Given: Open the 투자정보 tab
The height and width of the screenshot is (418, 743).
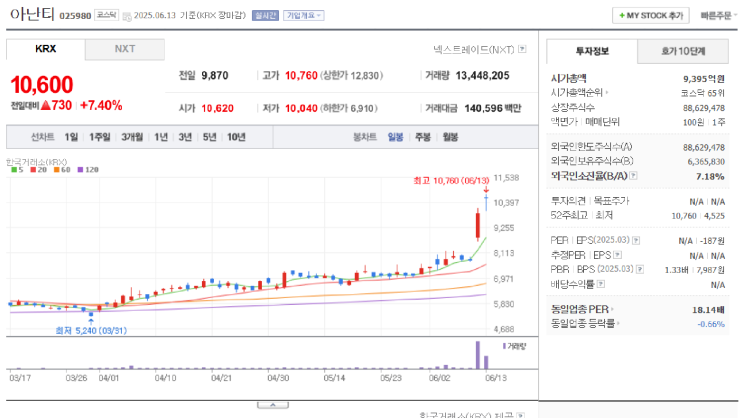Looking at the screenshot, I should 592,51.
